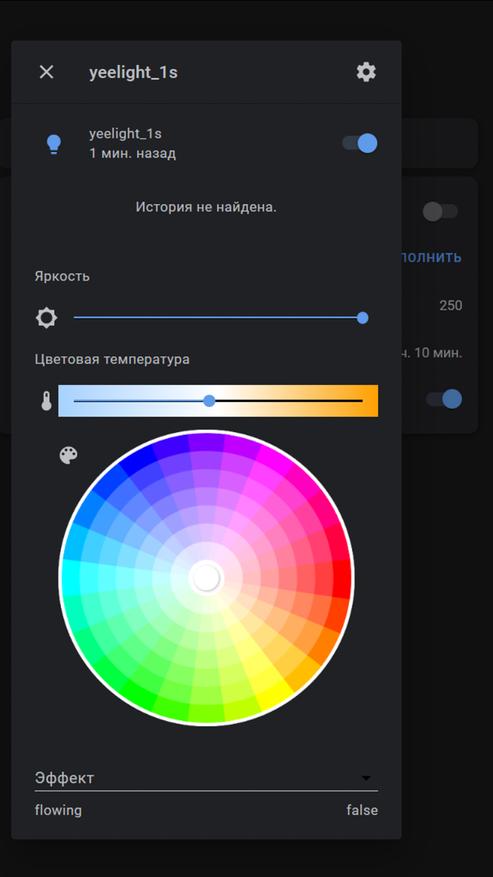Viewport: 493px width, 877px height.
Task: Pick cyan on the color wheel
Action: (71, 576)
